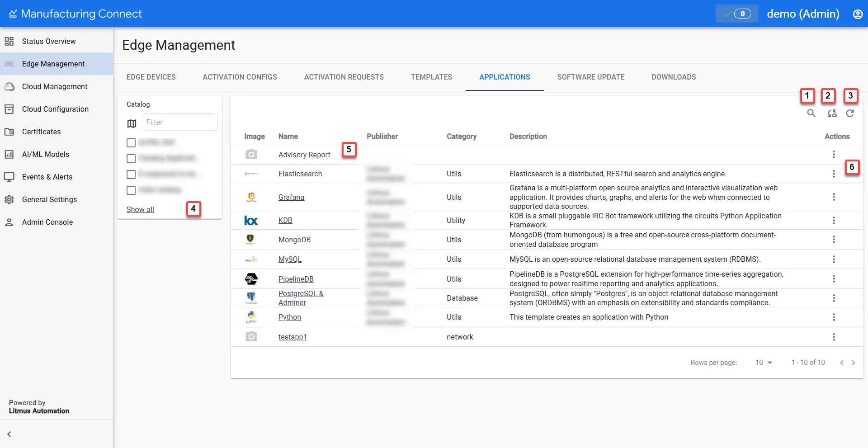
Task: Open the actions menu for KDB
Action: click(x=834, y=221)
